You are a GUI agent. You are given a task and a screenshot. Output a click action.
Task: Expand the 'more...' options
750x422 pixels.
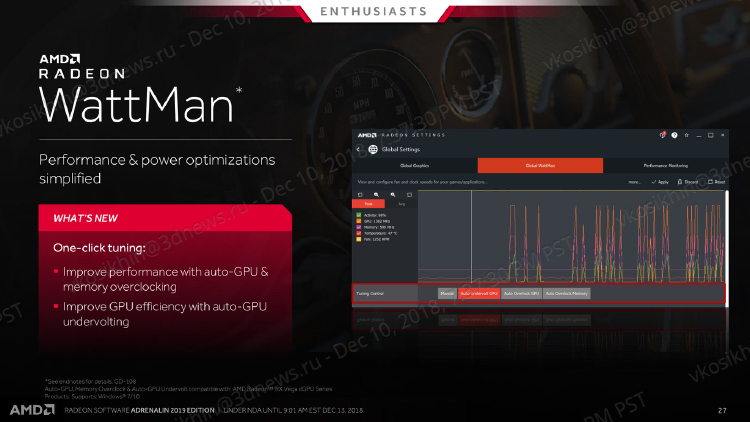tap(634, 182)
